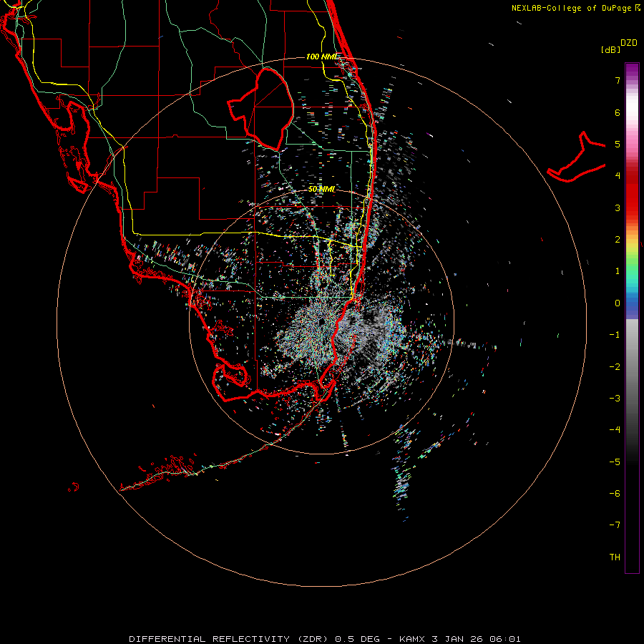Click the 7 value on the scale
Screen dimensions: 644x644
[x=618, y=80]
